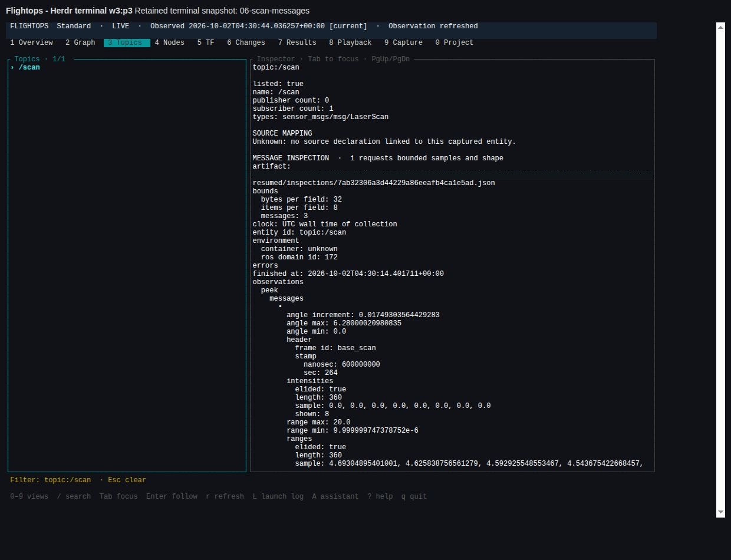Click the 'Observation refreshed' status text

[433, 26]
